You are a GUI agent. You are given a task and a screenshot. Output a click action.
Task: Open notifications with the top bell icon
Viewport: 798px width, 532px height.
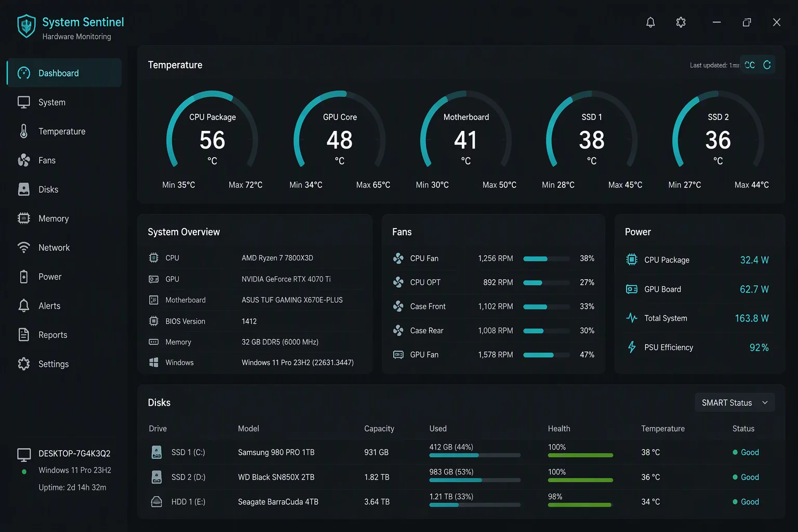(650, 22)
